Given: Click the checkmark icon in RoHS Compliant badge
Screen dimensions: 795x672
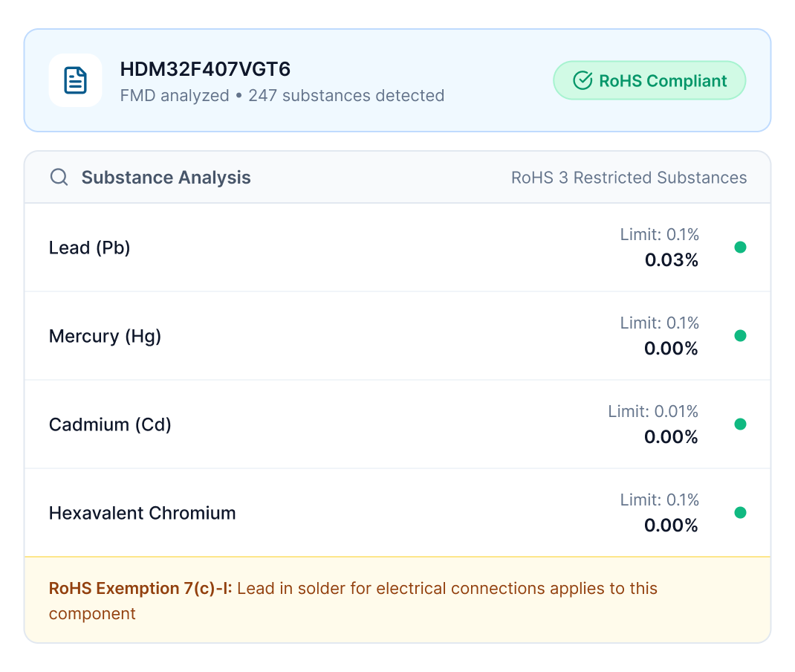Looking at the screenshot, I should [583, 80].
